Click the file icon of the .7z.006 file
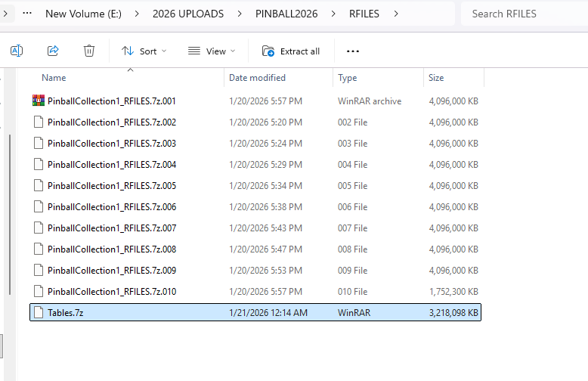This screenshot has width=588, height=381. (39, 206)
